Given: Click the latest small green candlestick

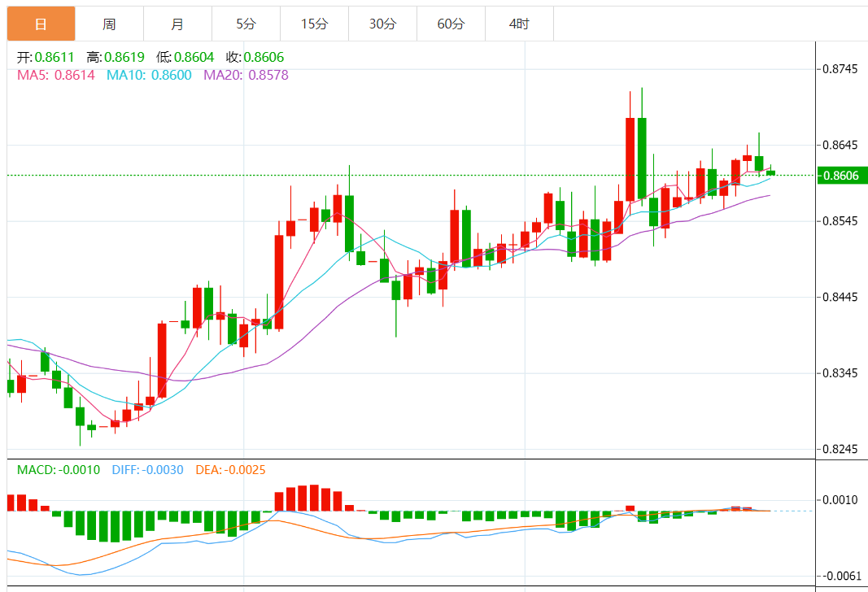Looking at the screenshot, I should [770, 172].
